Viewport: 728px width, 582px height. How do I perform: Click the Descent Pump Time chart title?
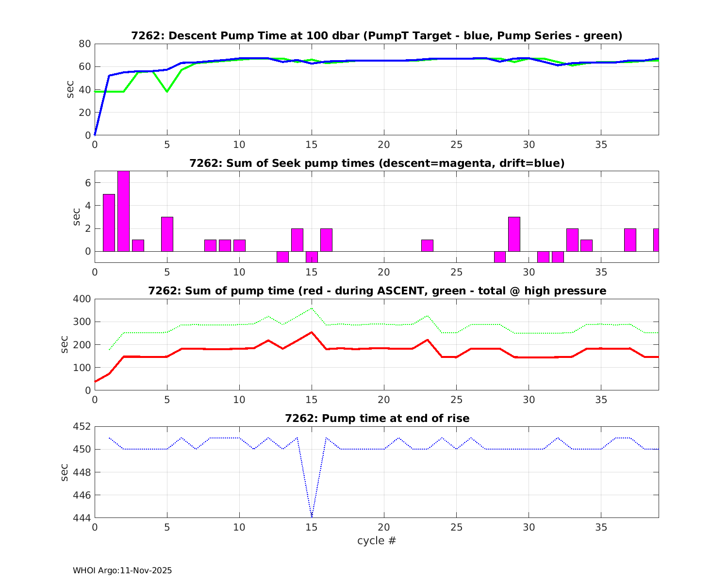coord(377,36)
